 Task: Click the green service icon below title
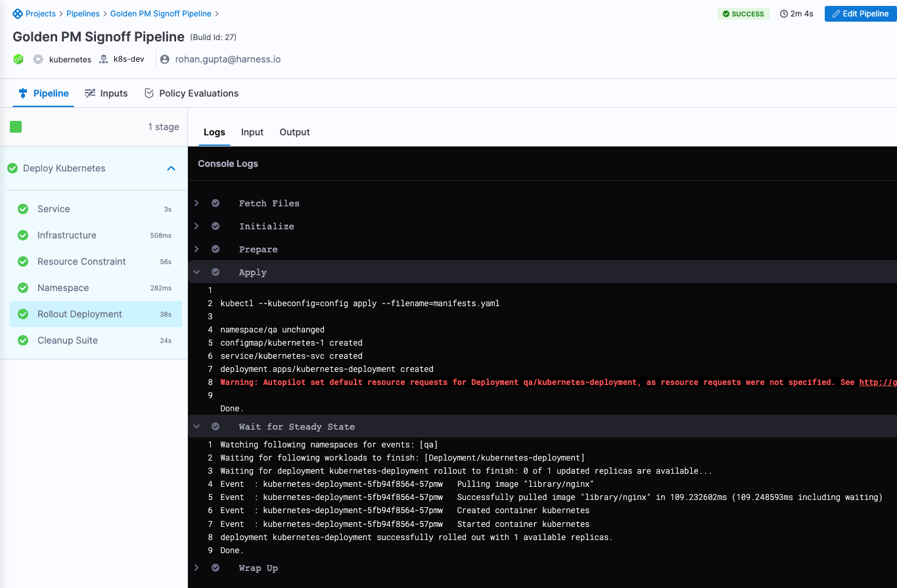coord(18,59)
